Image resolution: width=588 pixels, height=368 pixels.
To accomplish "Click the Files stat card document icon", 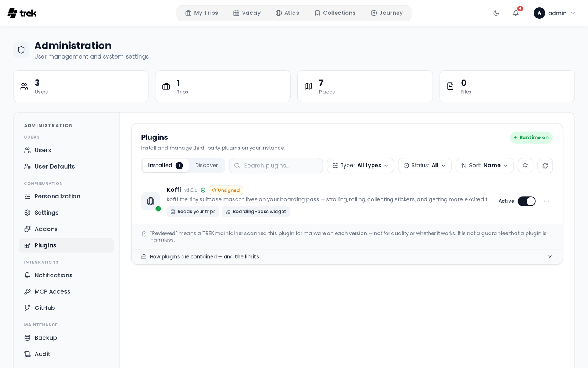I will pos(450,86).
